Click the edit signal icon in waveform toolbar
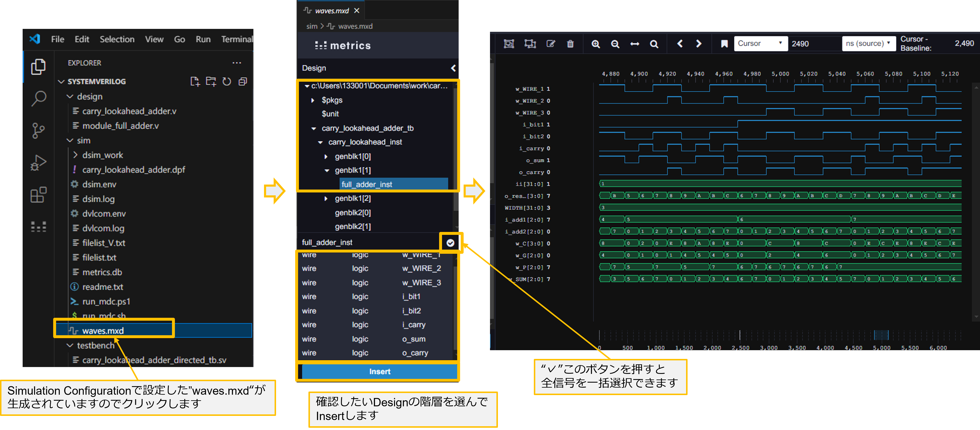The height and width of the screenshot is (430, 980). pos(550,44)
